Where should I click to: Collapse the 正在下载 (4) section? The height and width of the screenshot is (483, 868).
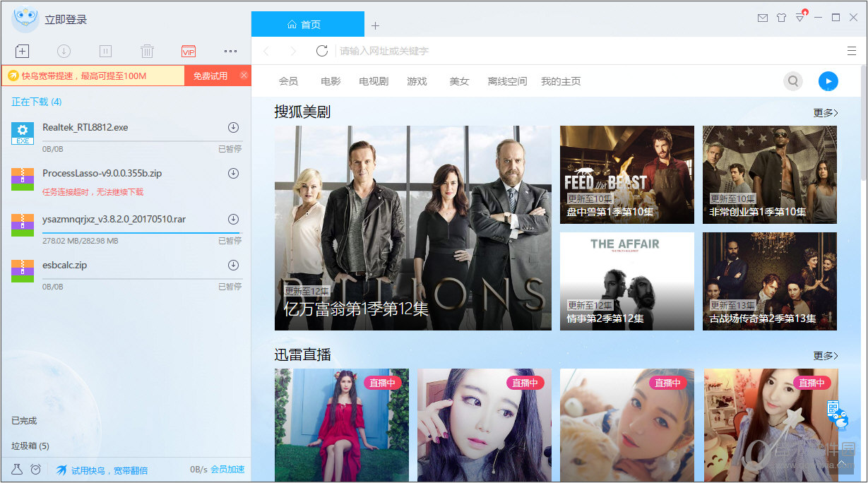click(x=37, y=102)
